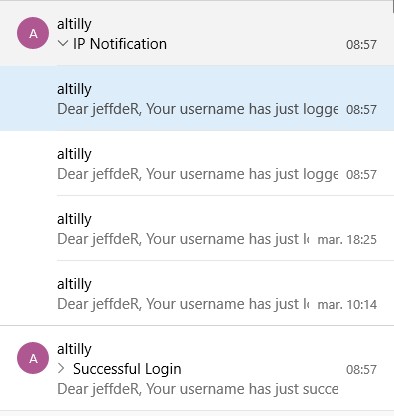Open the IP Notification subject line

coord(120,44)
